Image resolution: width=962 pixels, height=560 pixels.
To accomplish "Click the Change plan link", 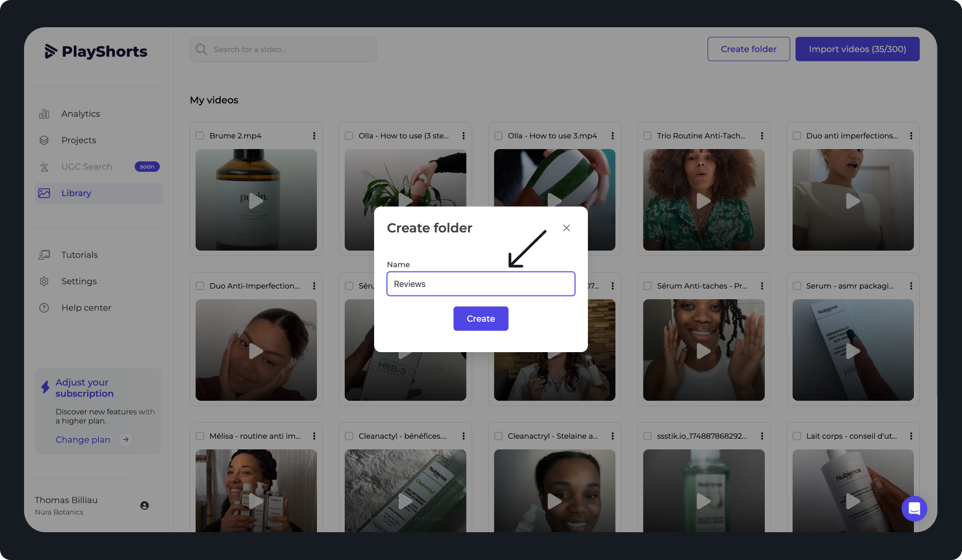I will pyautogui.click(x=83, y=440).
